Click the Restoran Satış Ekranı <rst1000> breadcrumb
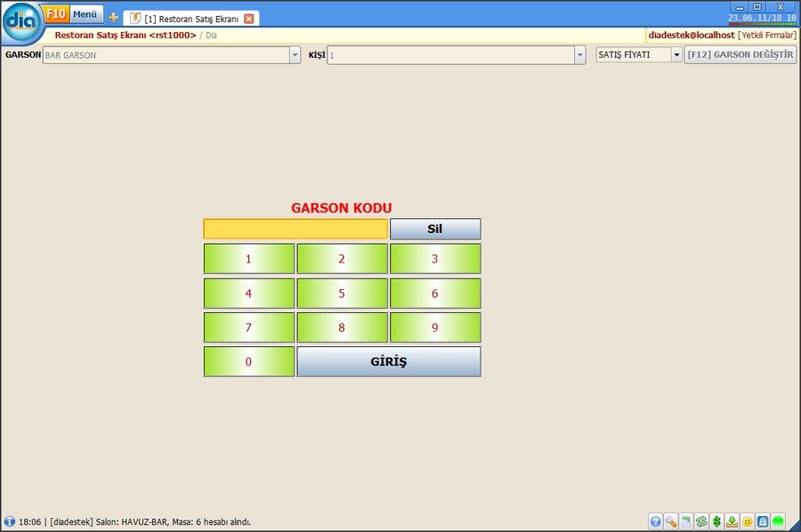 pos(125,36)
